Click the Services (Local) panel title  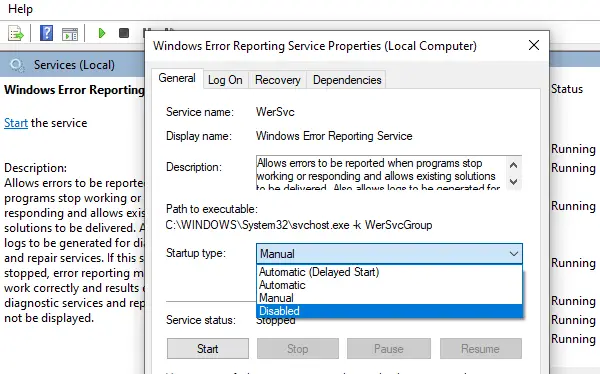coord(74,65)
